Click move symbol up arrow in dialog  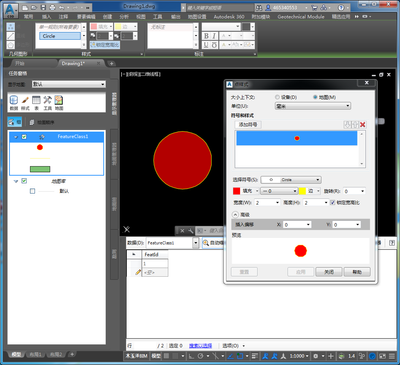click(x=355, y=124)
